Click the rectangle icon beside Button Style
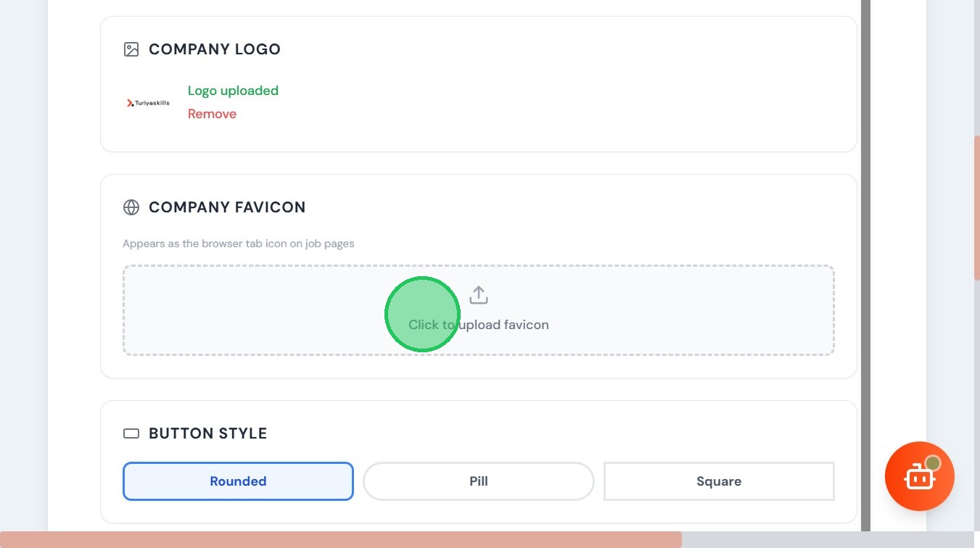980x548 pixels. pyautogui.click(x=131, y=433)
